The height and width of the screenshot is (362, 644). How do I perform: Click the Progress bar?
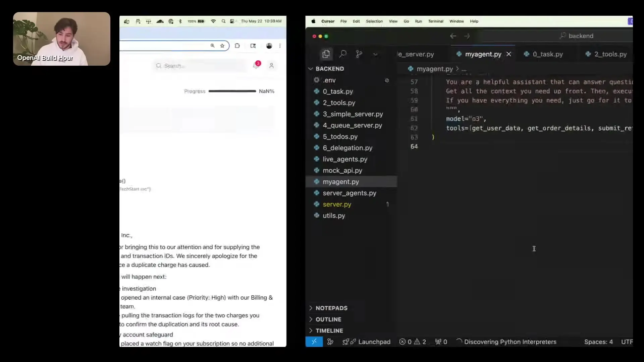tap(232, 91)
